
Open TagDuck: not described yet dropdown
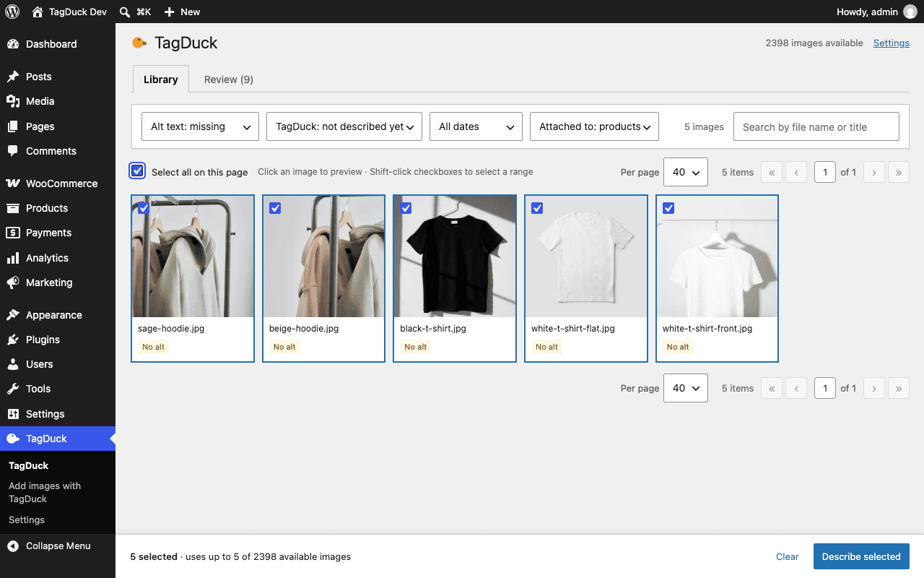tap(344, 126)
